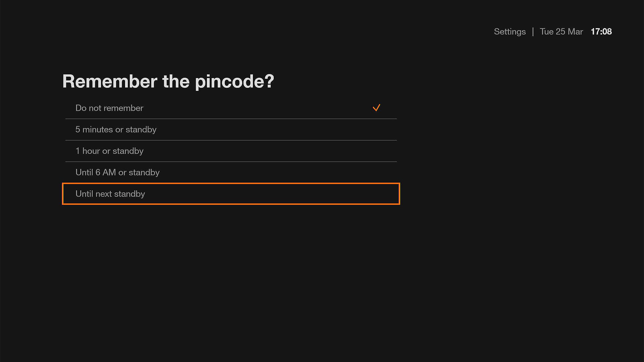Click the word "minutes" in second option
Image resolution: width=644 pixels, height=362 pixels.
98,129
